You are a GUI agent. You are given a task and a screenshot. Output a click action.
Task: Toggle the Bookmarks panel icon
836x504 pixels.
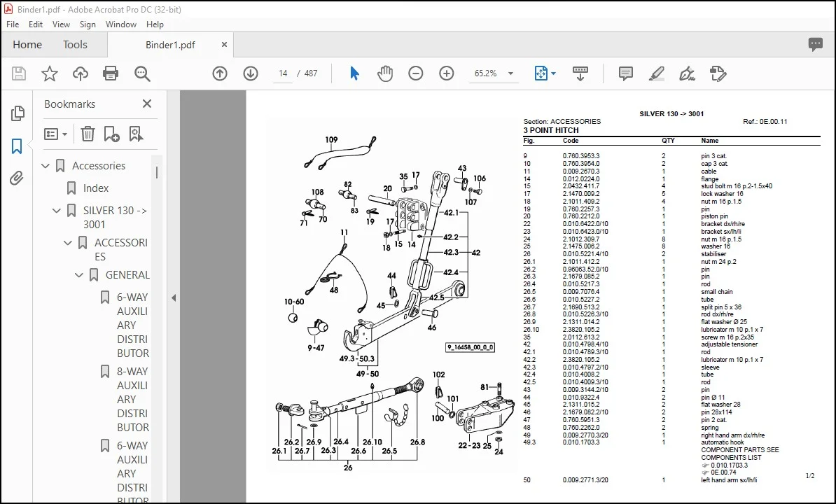(x=17, y=146)
